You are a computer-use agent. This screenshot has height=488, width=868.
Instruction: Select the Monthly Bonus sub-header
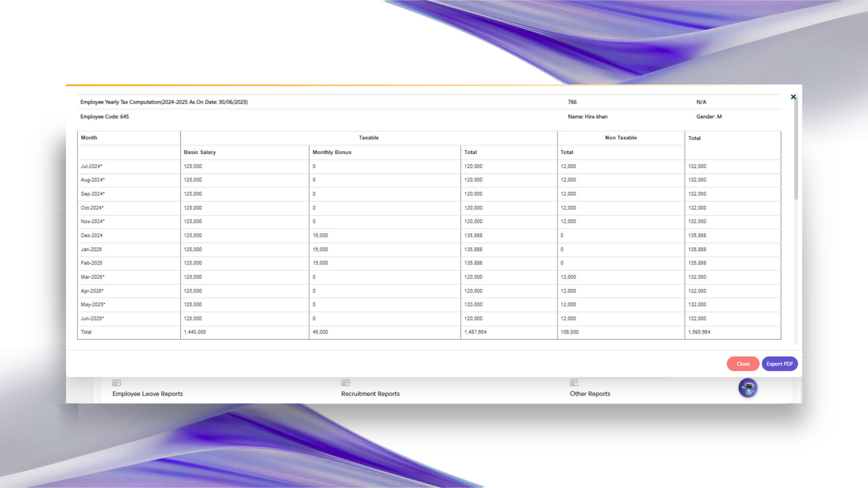332,152
